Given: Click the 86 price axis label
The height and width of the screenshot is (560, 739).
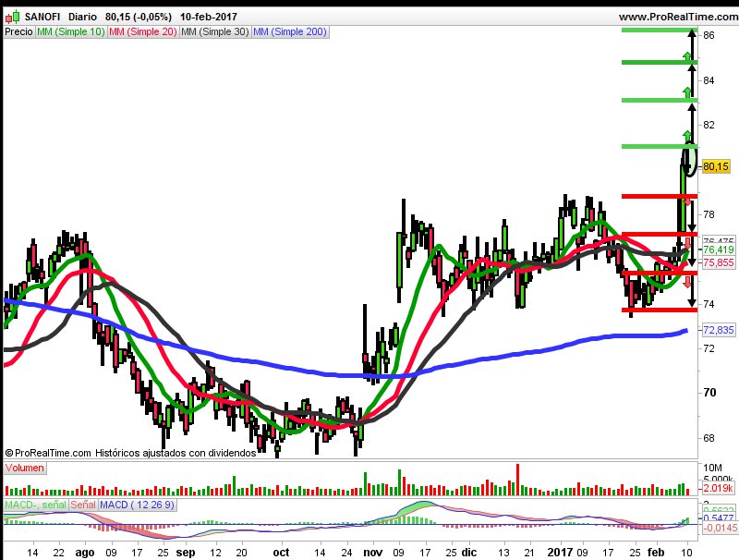Looking at the screenshot, I should 709,35.
